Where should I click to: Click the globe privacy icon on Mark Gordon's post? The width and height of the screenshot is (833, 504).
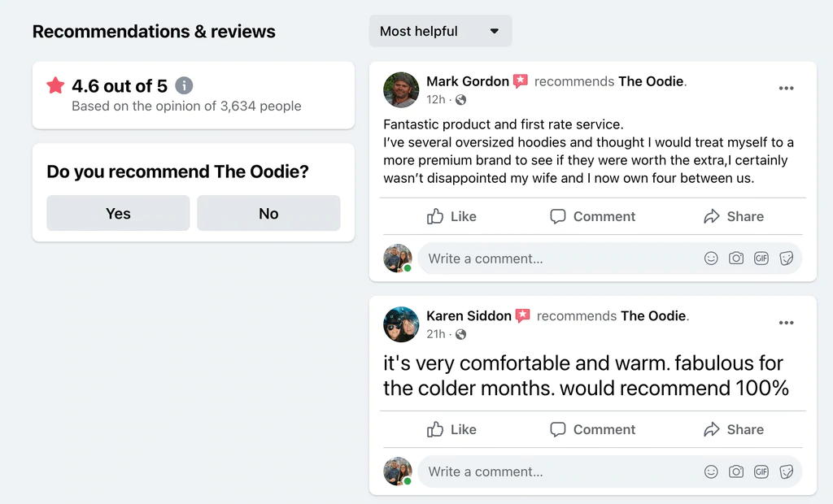tap(460, 100)
